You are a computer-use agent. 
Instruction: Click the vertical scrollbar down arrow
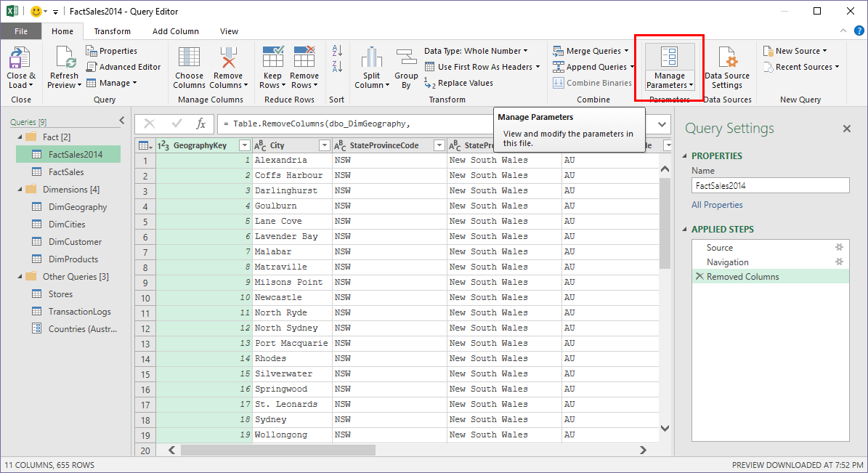665,428
